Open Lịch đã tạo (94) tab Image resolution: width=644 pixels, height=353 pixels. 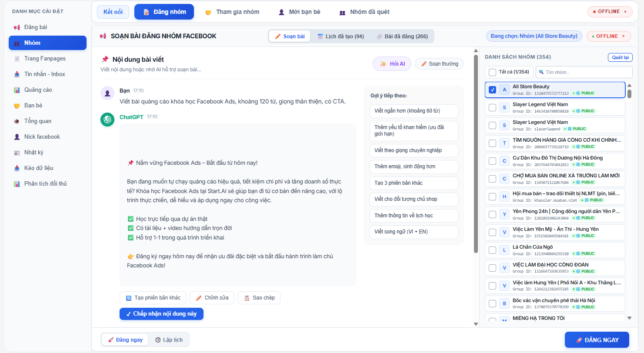pyautogui.click(x=340, y=36)
